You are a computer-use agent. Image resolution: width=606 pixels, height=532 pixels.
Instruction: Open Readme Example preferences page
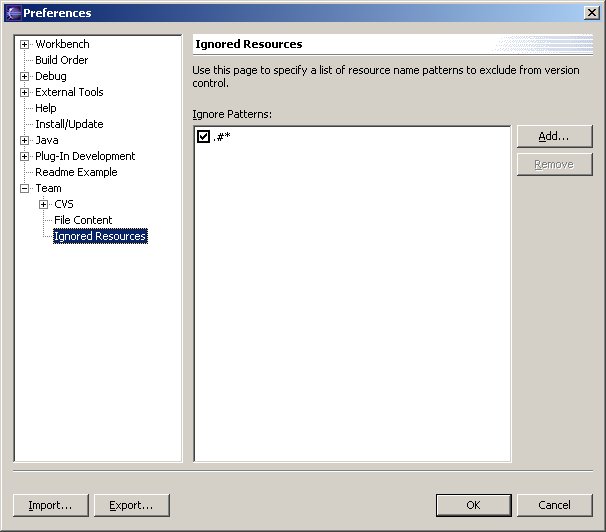(76, 172)
